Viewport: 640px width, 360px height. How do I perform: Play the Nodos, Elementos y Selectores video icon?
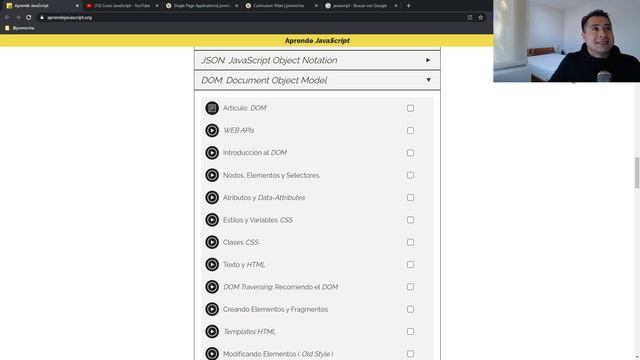(212, 175)
